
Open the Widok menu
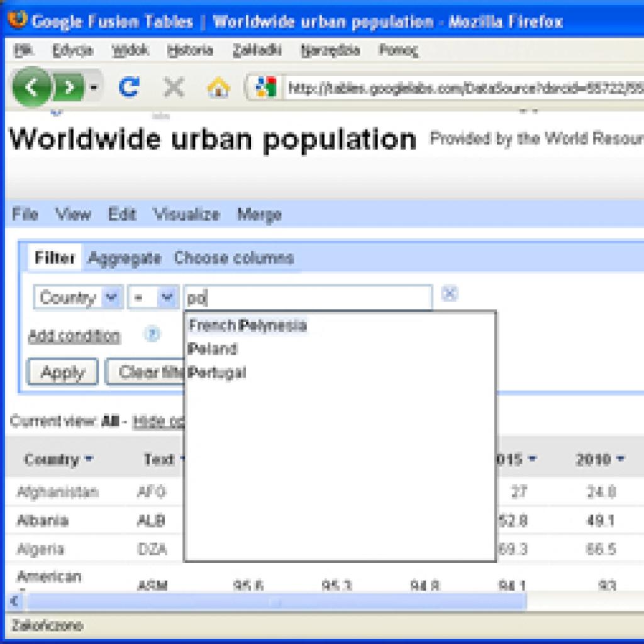(x=130, y=50)
